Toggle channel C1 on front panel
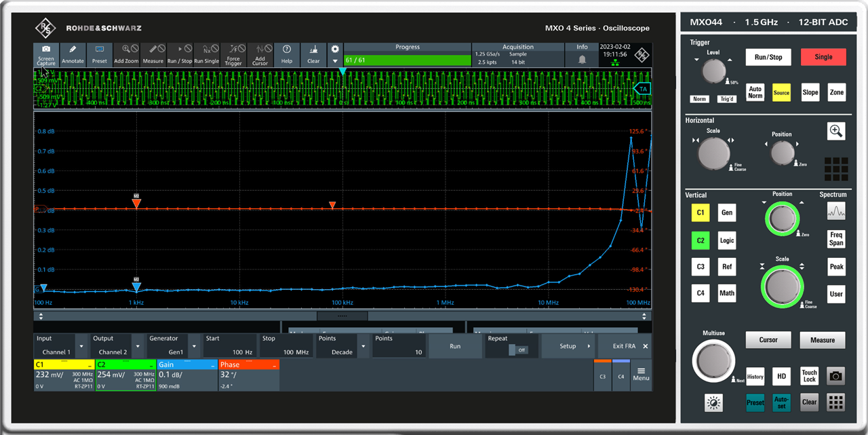The image size is (868, 435). pos(700,213)
